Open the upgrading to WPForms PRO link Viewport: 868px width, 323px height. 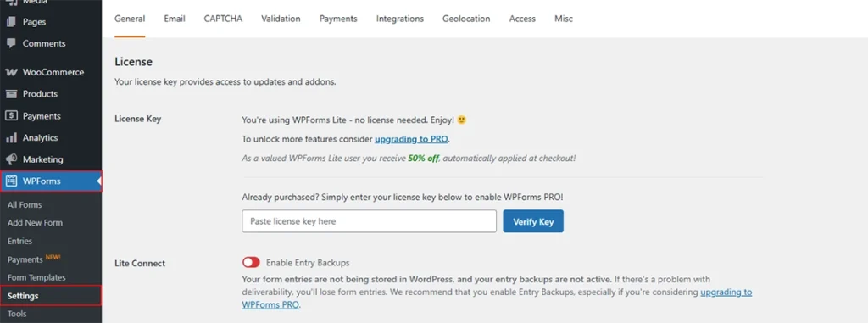(x=497, y=298)
